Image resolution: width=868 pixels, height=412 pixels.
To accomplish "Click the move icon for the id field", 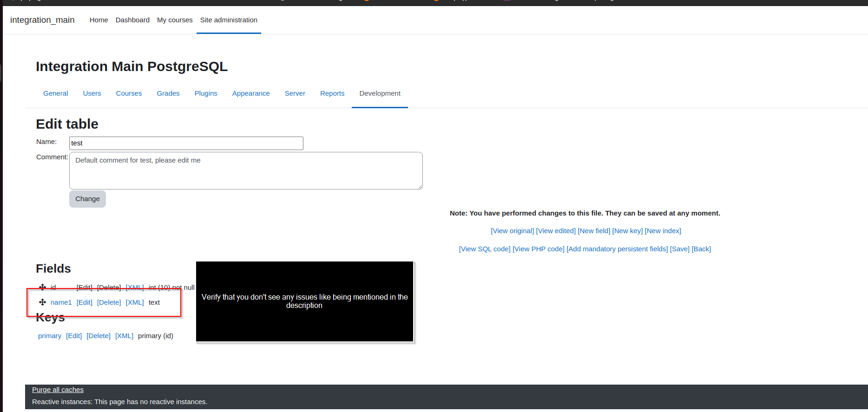I will point(42,288).
